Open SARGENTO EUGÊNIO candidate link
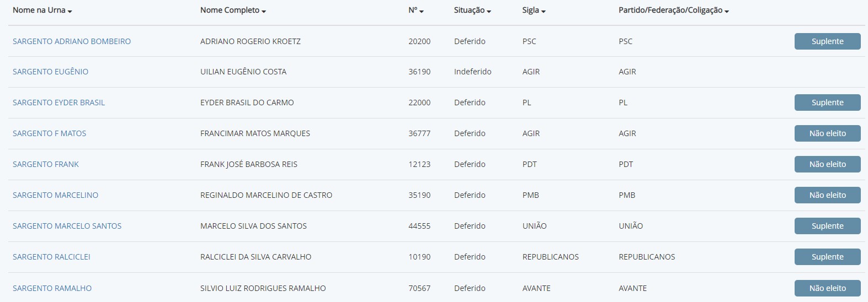Image resolution: width=868 pixels, height=302 pixels. click(x=50, y=72)
